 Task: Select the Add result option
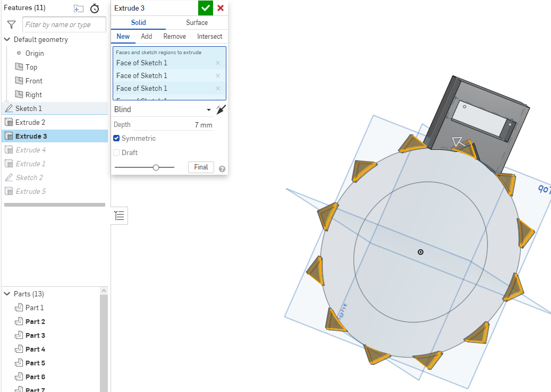pyautogui.click(x=147, y=37)
